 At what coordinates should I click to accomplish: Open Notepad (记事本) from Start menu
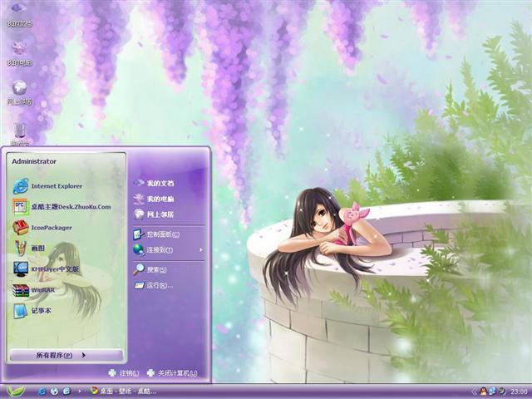[x=32, y=311]
